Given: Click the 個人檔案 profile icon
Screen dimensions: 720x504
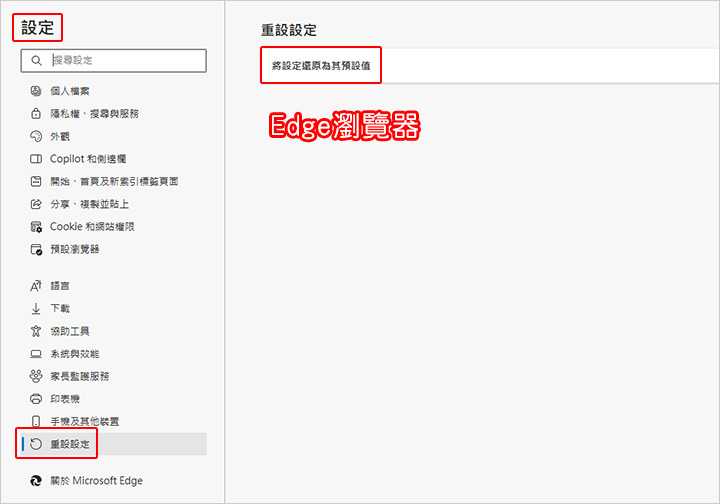Looking at the screenshot, I should pyautogui.click(x=36, y=91).
